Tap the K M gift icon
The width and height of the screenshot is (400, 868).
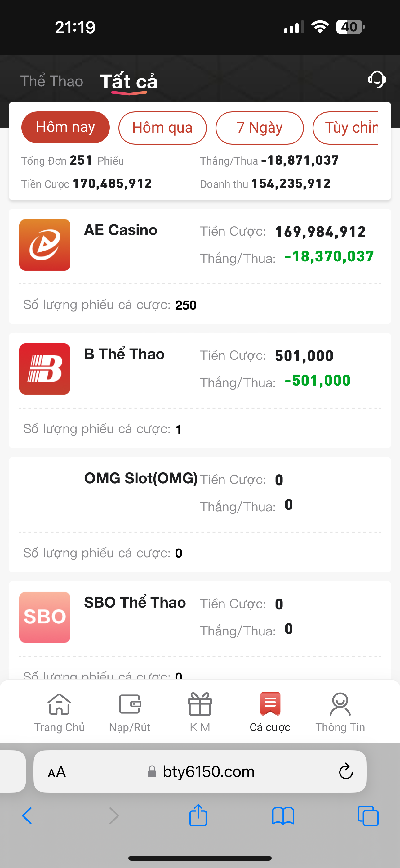(200, 704)
